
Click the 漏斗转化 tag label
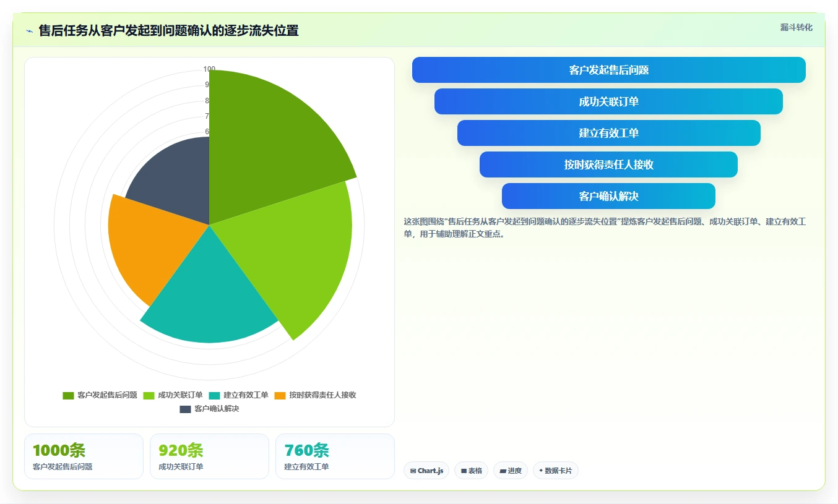point(796,27)
